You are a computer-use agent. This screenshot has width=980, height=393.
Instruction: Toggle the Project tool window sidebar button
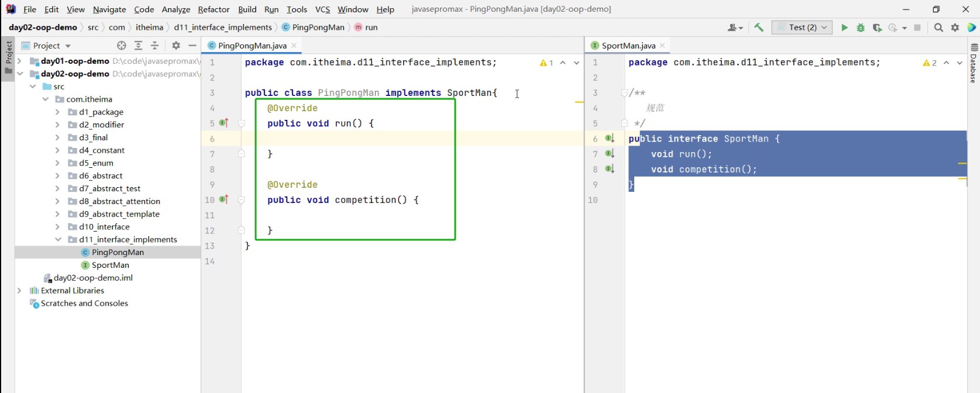[x=8, y=57]
